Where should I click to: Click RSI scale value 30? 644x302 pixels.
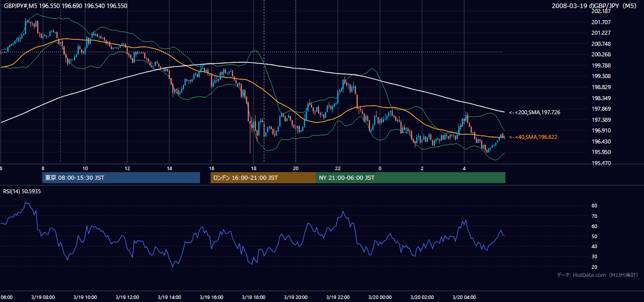[x=594, y=257]
